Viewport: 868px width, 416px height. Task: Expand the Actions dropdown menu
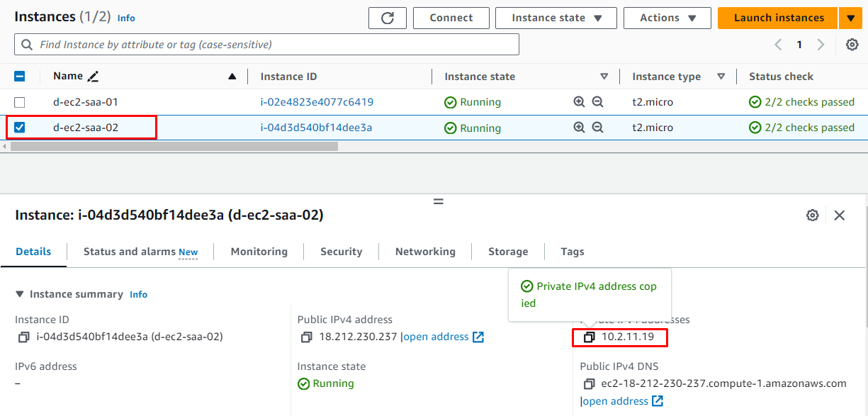tap(667, 18)
